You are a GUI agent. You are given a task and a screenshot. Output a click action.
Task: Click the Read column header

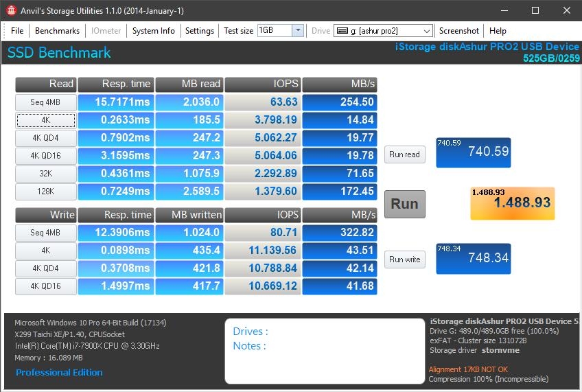(x=46, y=84)
